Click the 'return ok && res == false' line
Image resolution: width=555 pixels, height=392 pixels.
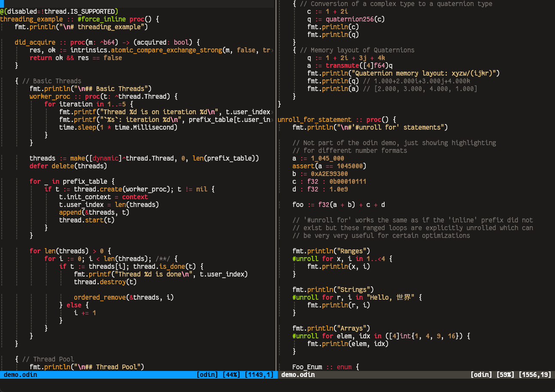coord(76,58)
